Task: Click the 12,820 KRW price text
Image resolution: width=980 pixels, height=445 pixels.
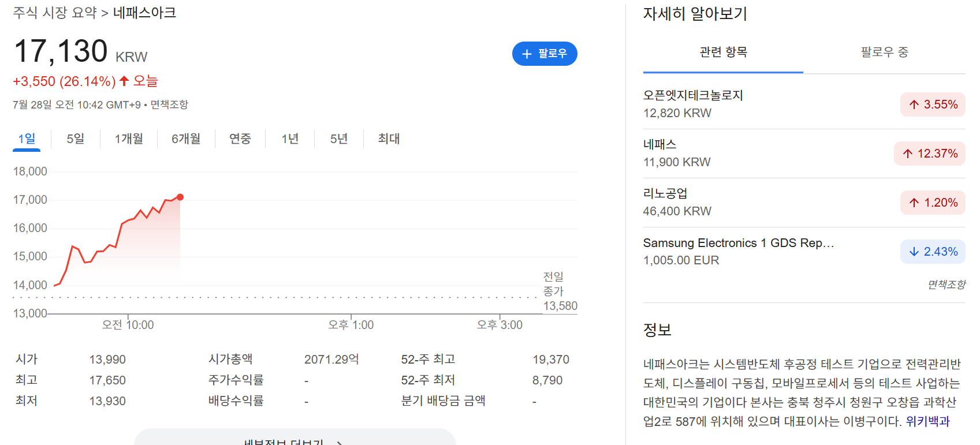Action: pos(677,113)
